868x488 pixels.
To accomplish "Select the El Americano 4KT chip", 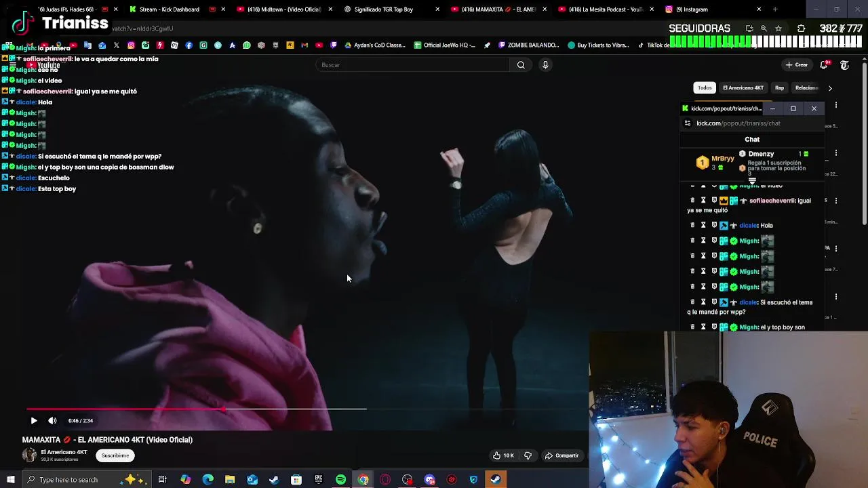I will click(743, 87).
